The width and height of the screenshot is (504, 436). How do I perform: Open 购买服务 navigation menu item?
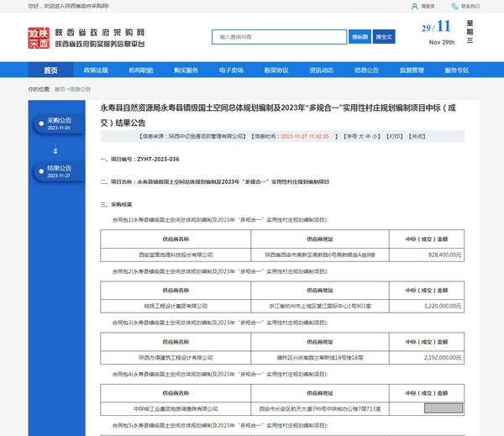point(186,70)
